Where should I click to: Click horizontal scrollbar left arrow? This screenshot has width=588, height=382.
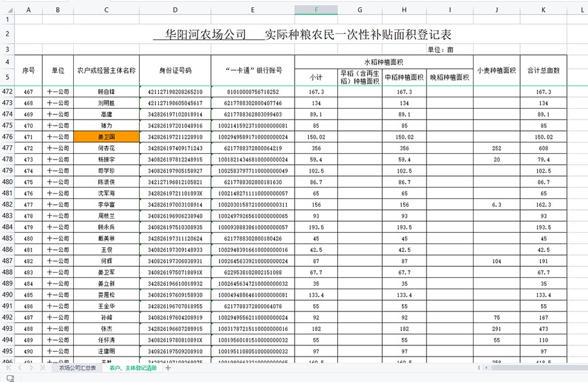click(x=485, y=368)
